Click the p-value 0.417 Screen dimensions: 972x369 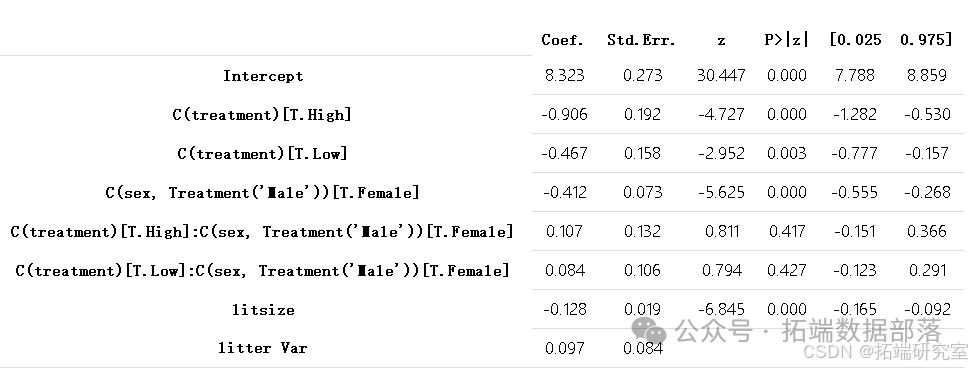pyautogui.click(x=787, y=231)
